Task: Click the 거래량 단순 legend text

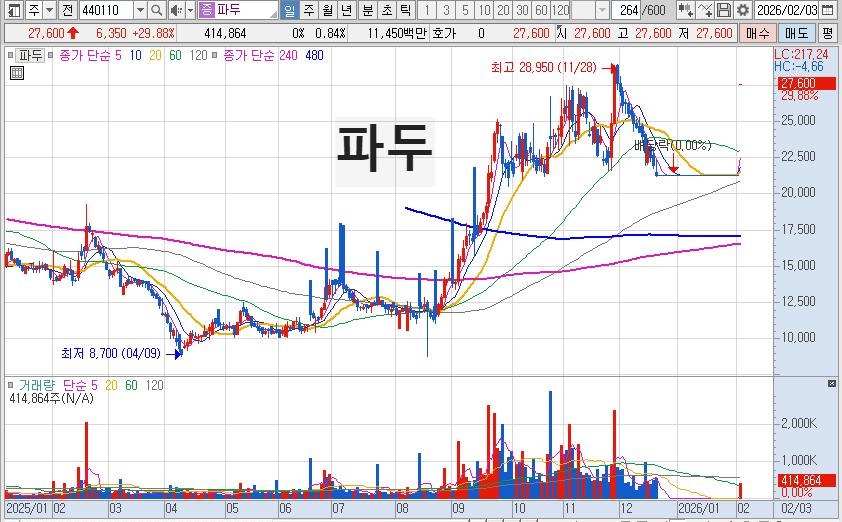Action: 58,385
